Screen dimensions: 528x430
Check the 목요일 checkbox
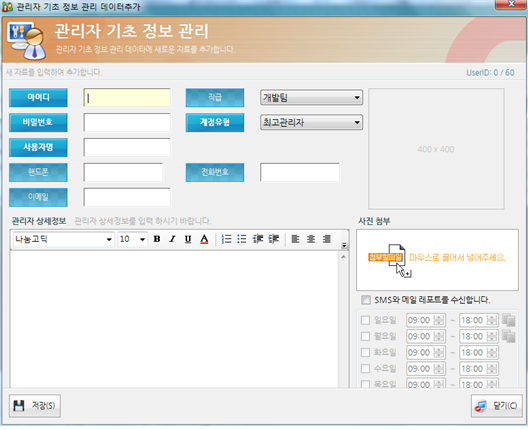click(365, 384)
